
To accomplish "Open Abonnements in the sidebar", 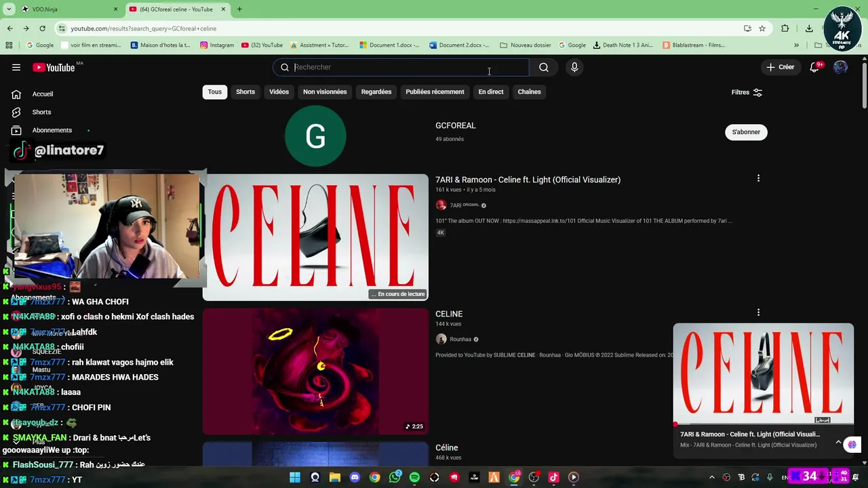I will coord(52,130).
